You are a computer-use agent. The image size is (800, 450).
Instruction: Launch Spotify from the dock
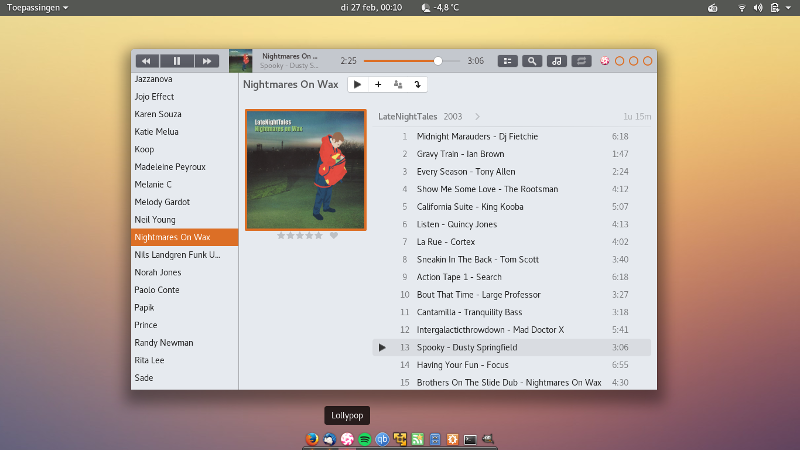365,439
